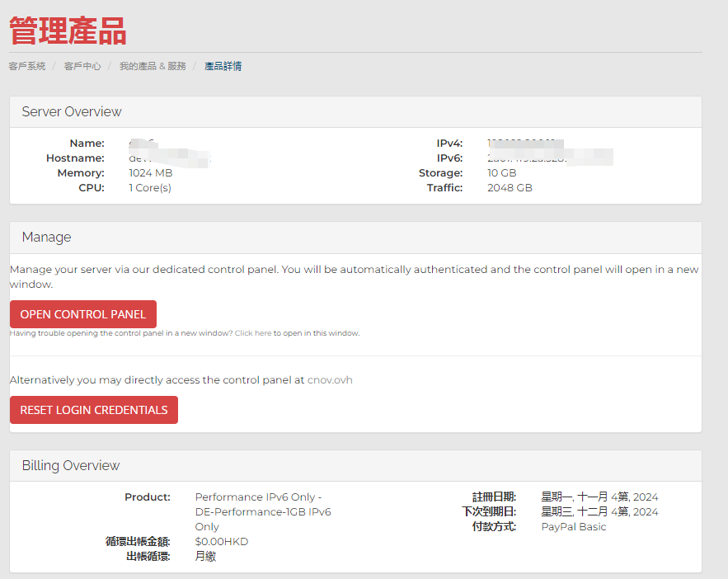
Task: Click the 10 GB storage value
Action: (x=501, y=173)
